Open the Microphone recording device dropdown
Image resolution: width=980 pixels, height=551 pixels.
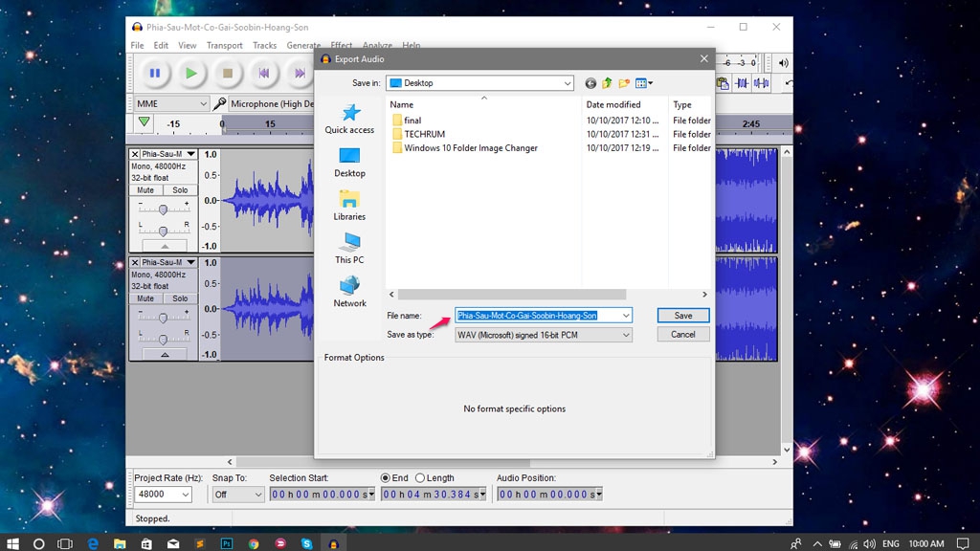tap(272, 103)
